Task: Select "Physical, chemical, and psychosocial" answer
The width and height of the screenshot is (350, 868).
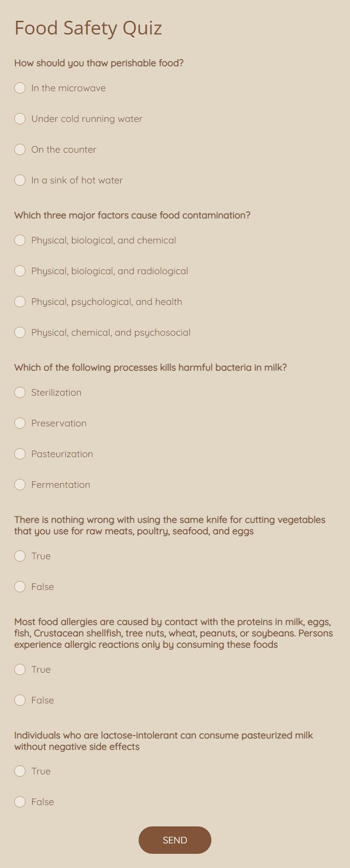Action: pos(20,332)
